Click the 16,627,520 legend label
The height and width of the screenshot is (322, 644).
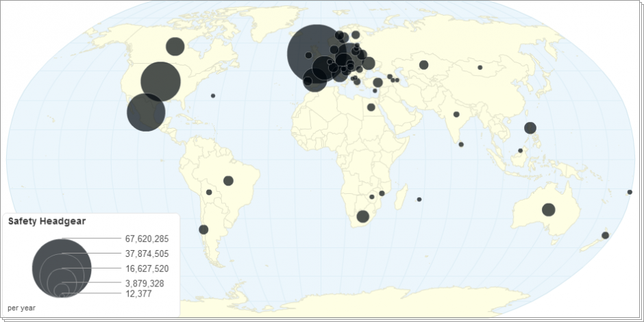pyautogui.click(x=147, y=269)
